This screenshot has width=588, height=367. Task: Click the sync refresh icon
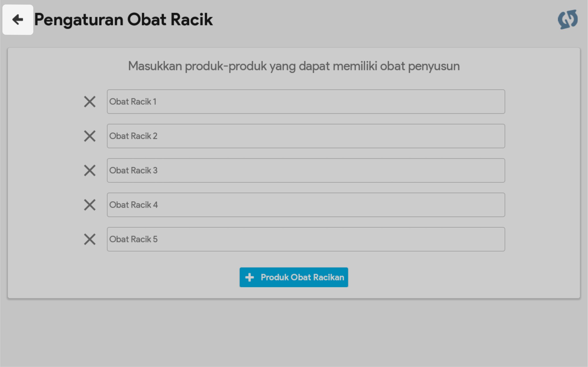pyautogui.click(x=568, y=19)
